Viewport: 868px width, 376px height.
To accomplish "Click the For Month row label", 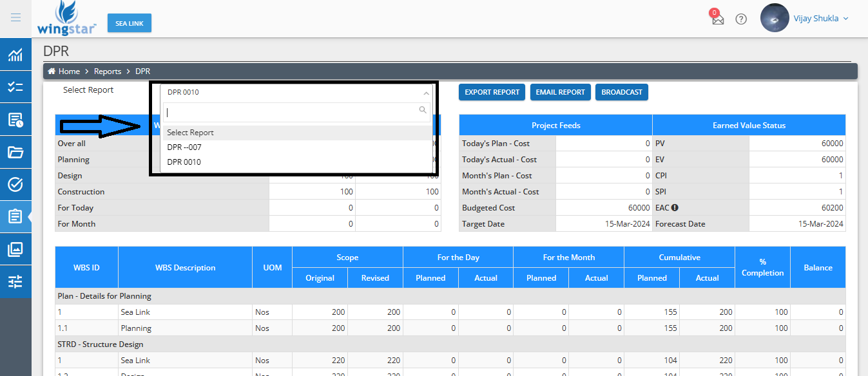I will pyautogui.click(x=77, y=224).
